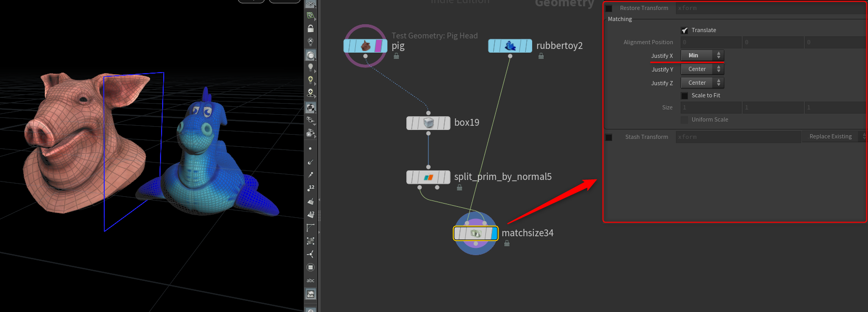Image resolution: width=868 pixels, height=312 pixels.
Task: Toggle the point numbers '12' icon
Action: click(x=311, y=188)
